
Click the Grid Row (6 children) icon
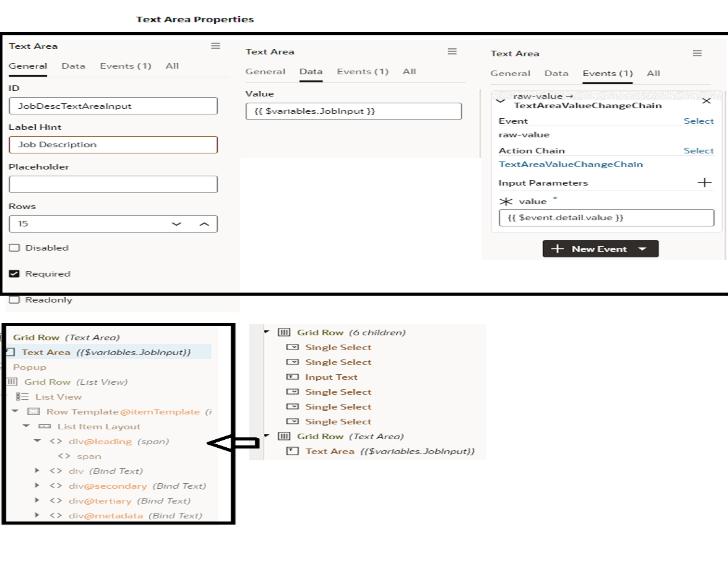[x=285, y=332]
